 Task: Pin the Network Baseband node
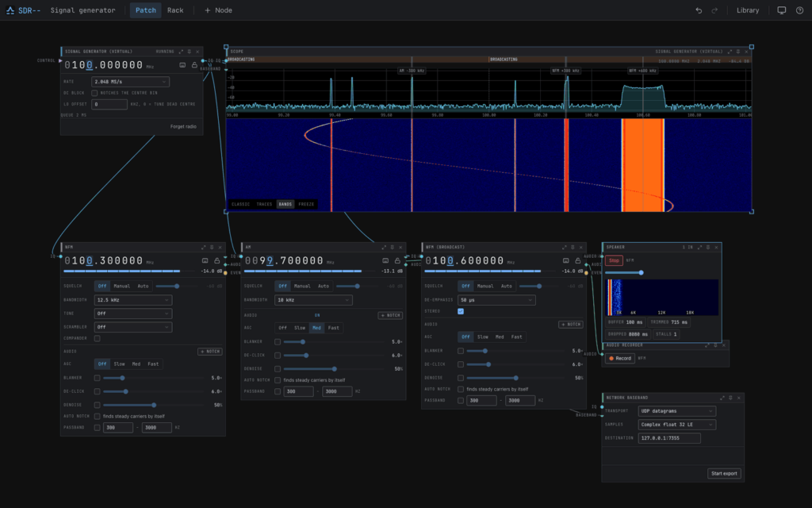(730, 398)
